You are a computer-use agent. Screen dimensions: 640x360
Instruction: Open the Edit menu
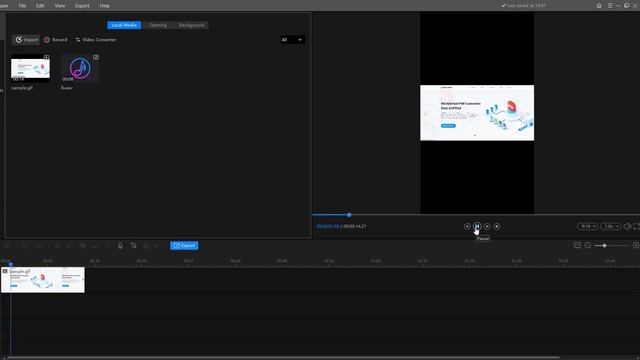pyautogui.click(x=40, y=6)
